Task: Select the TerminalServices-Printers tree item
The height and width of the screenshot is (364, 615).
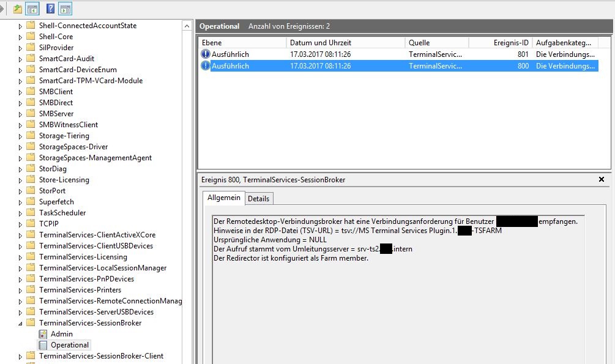Action: pos(80,290)
